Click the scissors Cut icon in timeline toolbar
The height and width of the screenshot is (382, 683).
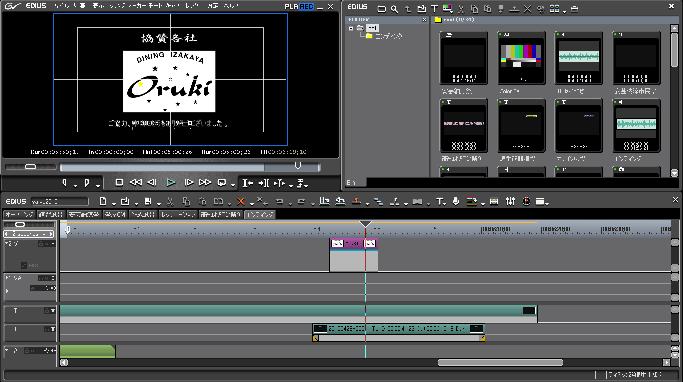coord(170,201)
